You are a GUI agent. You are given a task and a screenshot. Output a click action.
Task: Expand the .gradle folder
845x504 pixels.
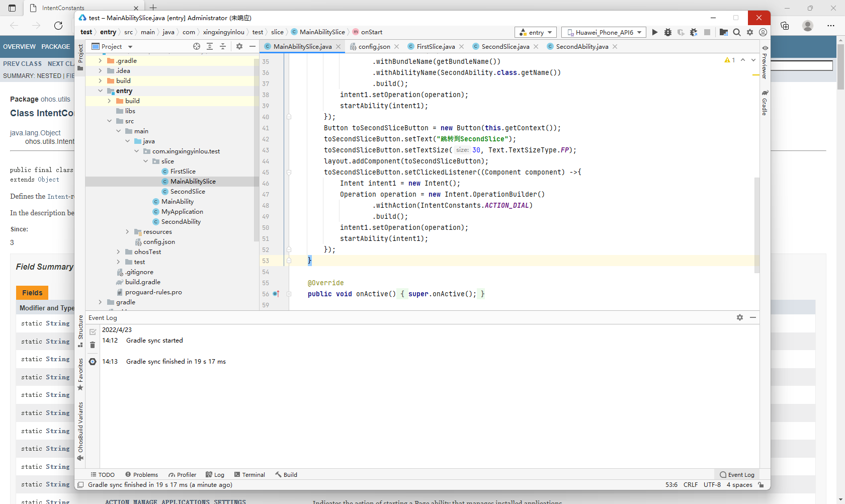(x=100, y=60)
